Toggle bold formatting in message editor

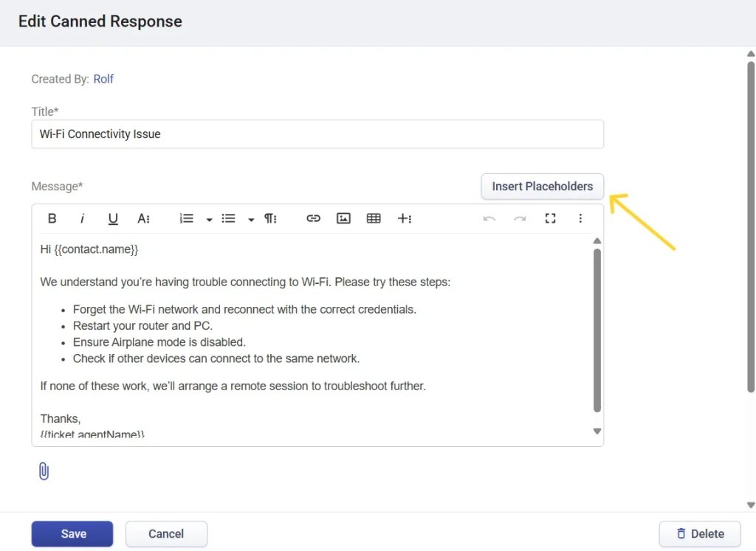click(x=52, y=218)
